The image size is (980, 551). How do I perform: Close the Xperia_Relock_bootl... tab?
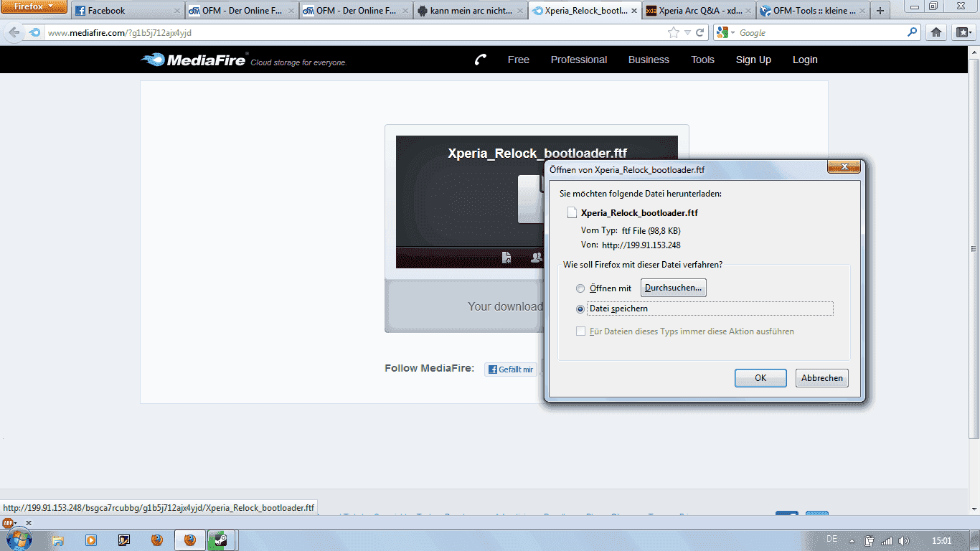pos(633,11)
